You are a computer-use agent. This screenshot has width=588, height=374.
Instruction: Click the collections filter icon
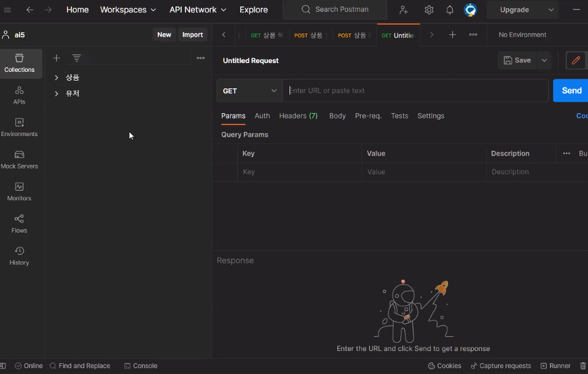click(77, 58)
